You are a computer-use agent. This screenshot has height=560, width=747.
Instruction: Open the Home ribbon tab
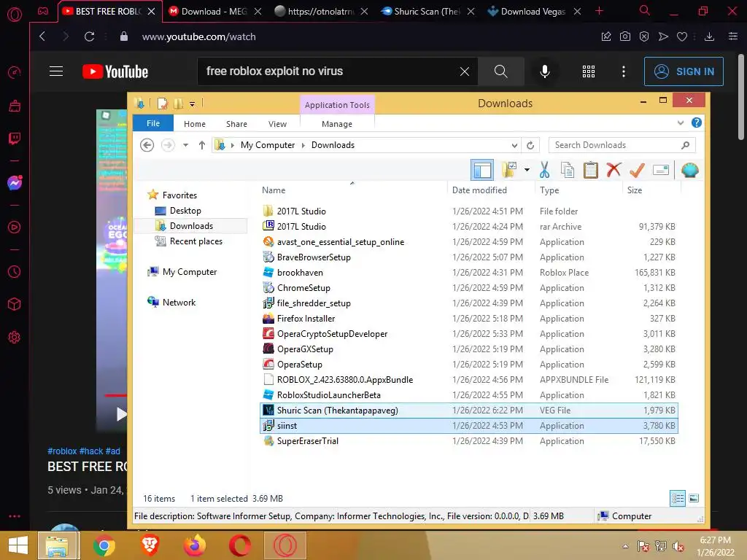click(x=194, y=124)
